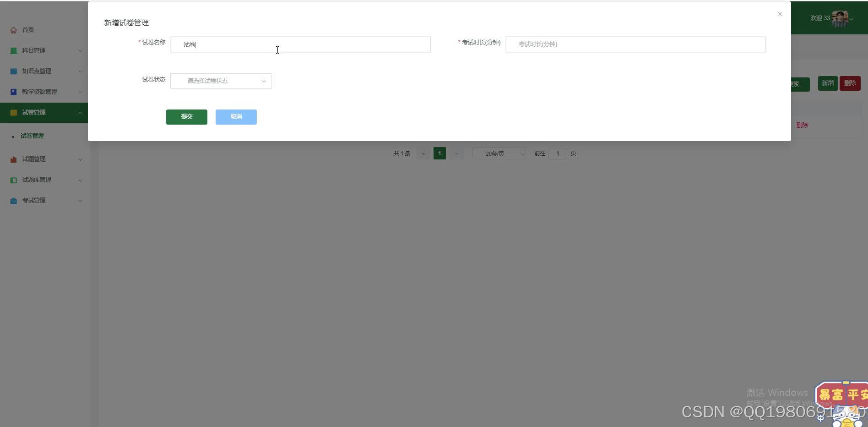Expand the 知识点管理 menu chevron
The width and height of the screenshot is (868, 427).
[x=80, y=71]
